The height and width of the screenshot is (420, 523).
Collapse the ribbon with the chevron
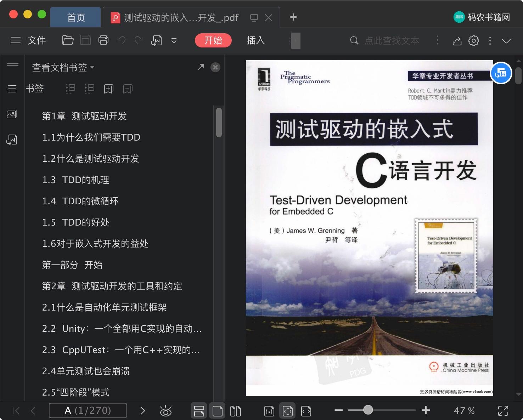point(506,41)
